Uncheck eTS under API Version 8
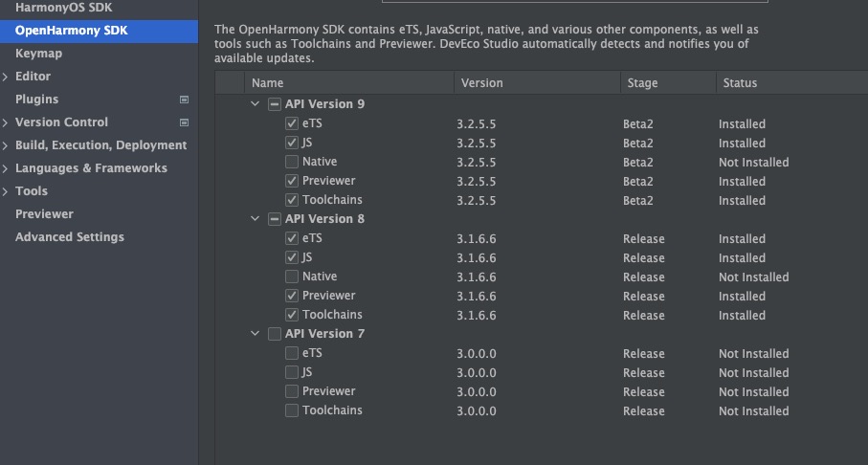 coord(292,238)
